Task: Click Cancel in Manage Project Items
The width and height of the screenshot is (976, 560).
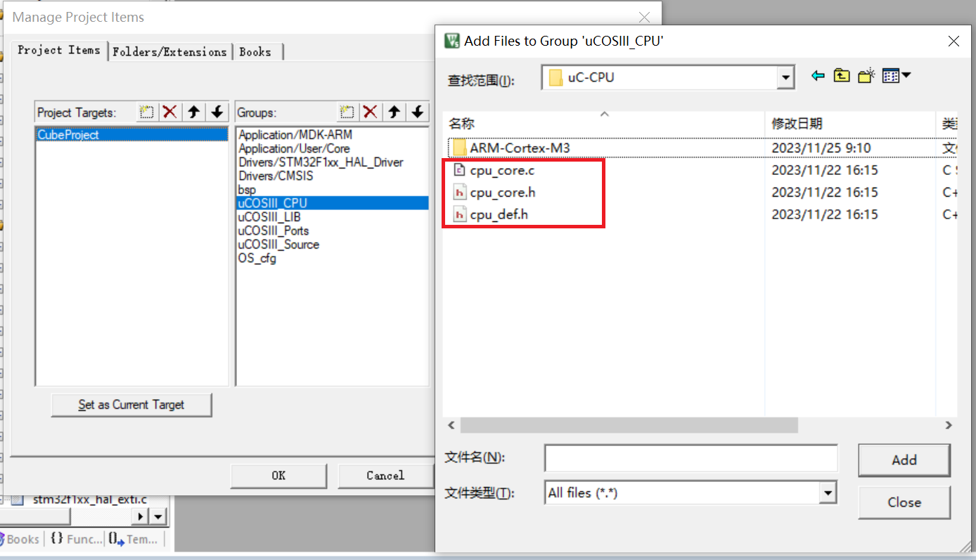Action: point(385,476)
